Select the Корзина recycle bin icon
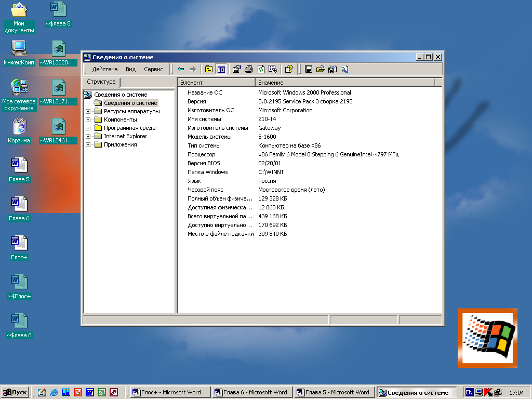This screenshot has height=399, width=532. coord(19,131)
